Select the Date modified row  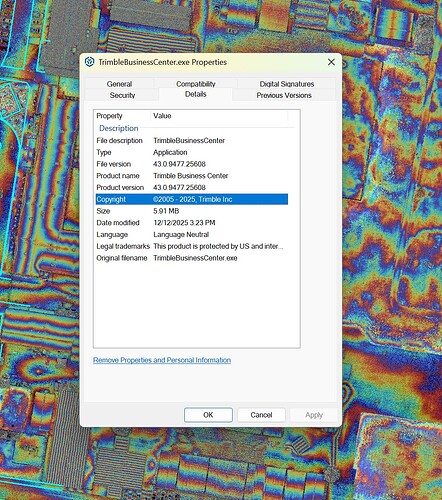(x=192, y=223)
